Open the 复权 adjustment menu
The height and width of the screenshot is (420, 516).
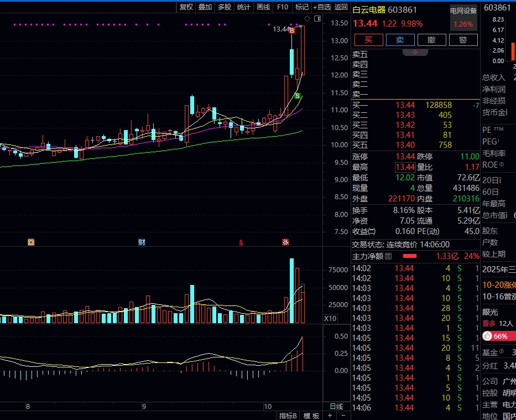click(186, 7)
